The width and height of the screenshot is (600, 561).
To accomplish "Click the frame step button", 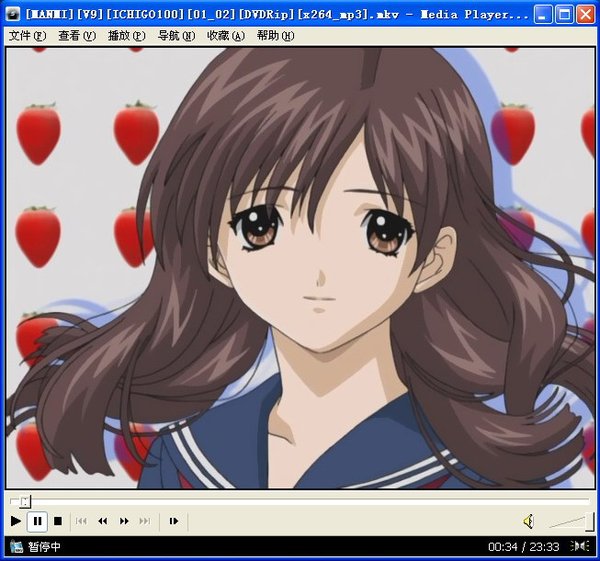I will click(x=174, y=521).
